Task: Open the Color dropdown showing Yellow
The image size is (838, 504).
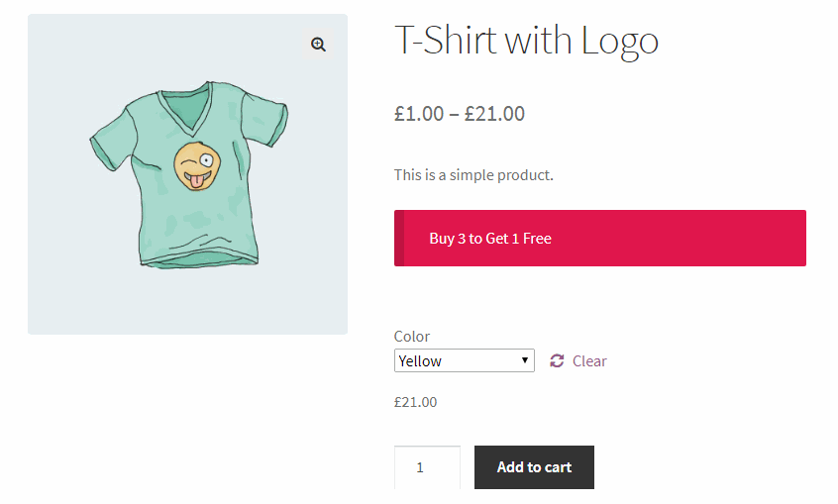Action: click(464, 361)
